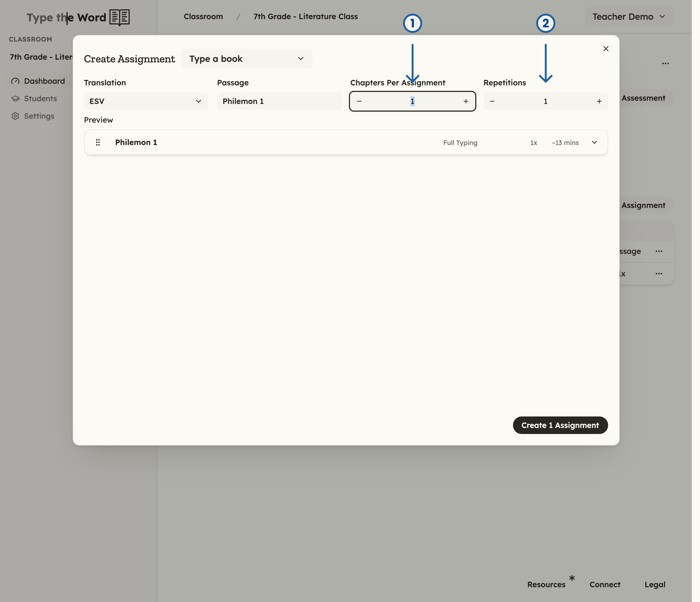Open Resources footer link
The width and height of the screenshot is (700, 602).
[x=546, y=584]
